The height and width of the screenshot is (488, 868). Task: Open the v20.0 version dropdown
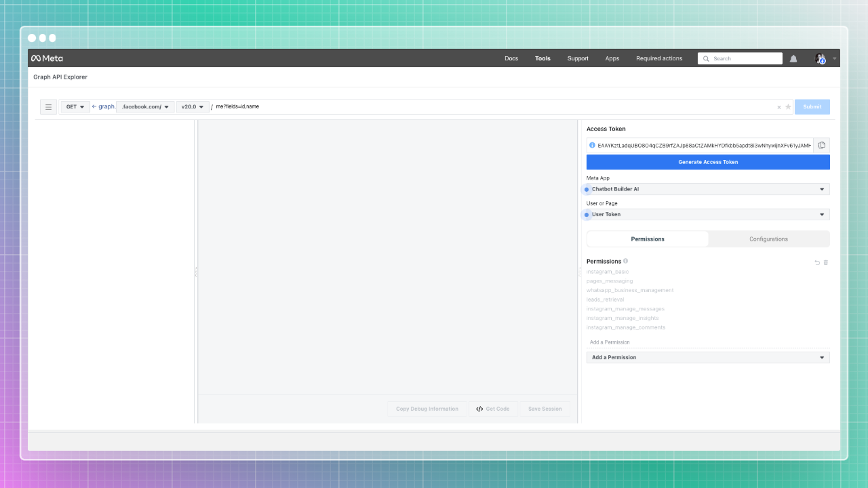point(193,107)
